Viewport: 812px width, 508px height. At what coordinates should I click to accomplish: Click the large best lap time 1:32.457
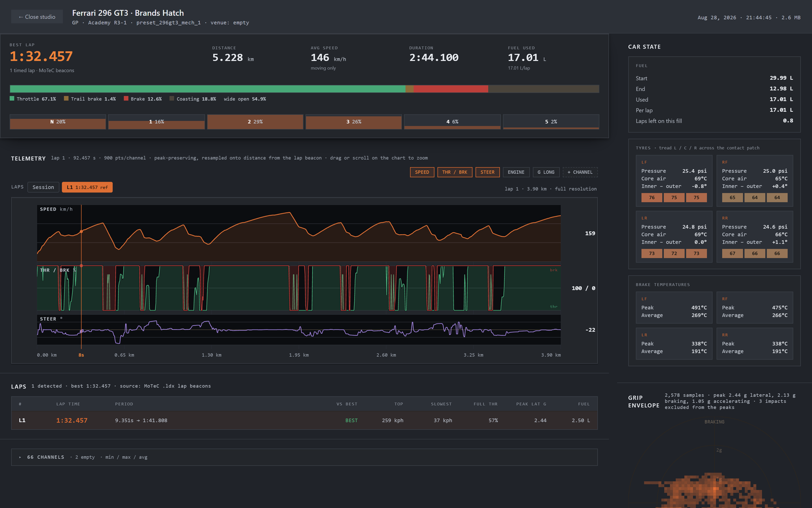click(x=41, y=56)
